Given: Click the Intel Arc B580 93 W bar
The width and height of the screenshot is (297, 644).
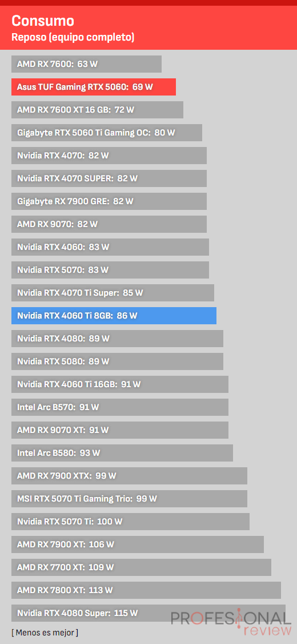Looking at the screenshot, I should [x=122, y=452].
